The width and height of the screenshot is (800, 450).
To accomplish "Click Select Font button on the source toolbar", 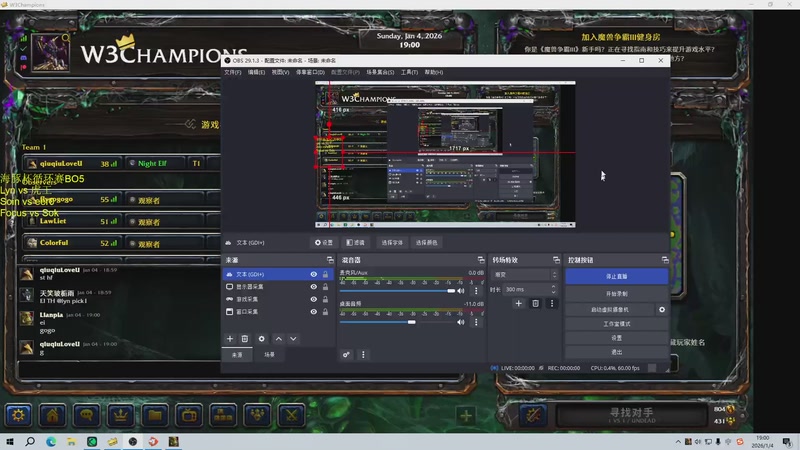I will [392, 243].
